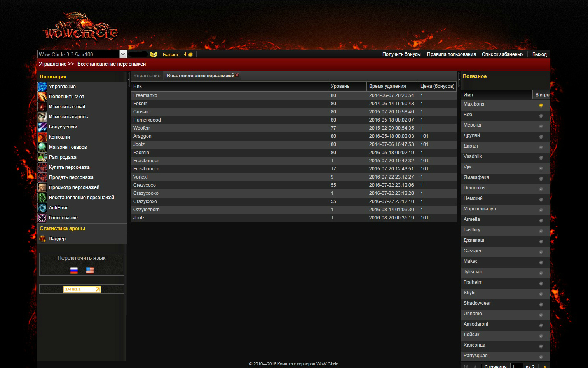Click the Пополнить счёт sidebar icon
This screenshot has height=368, width=588.
click(x=42, y=97)
